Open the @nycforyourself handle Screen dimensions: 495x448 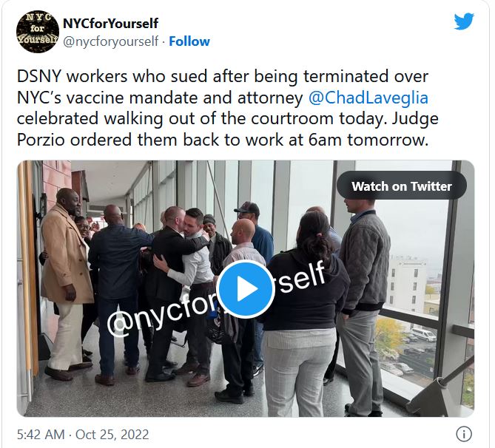tap(110, 41)
